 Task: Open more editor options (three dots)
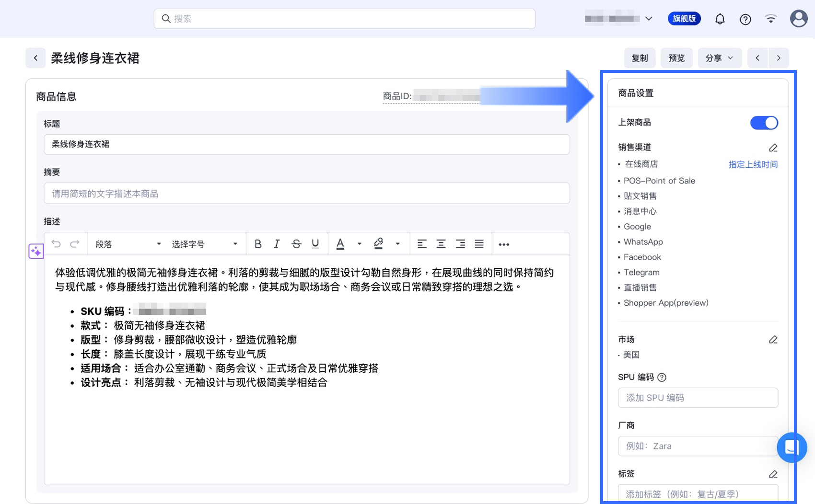[x=503, y=244]
